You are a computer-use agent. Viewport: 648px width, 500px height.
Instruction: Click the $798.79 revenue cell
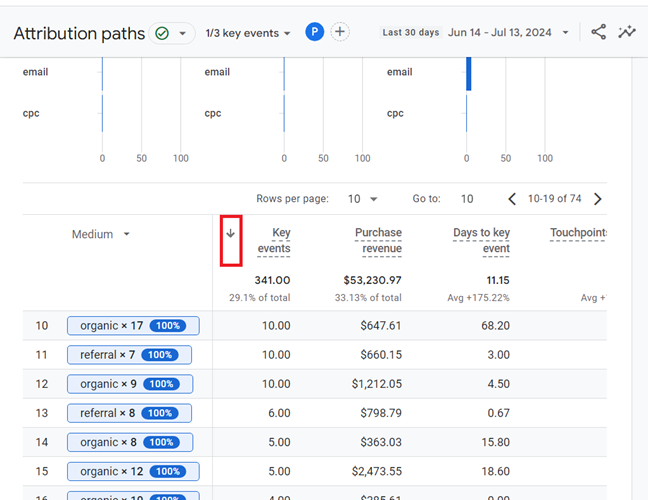coord(381,413)
